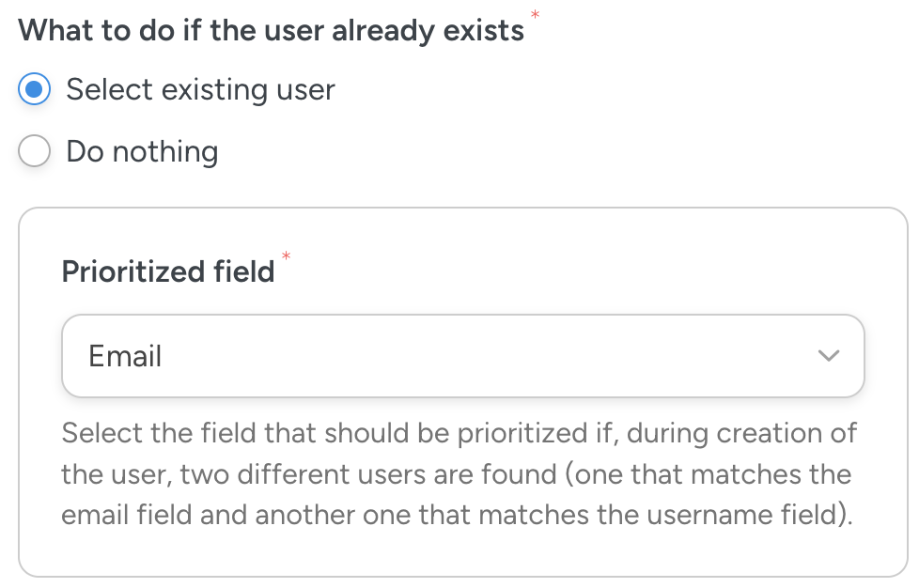919x588 pixels.
Task: Select the 'Do nothing' radio button
Action: coord(34,150)
